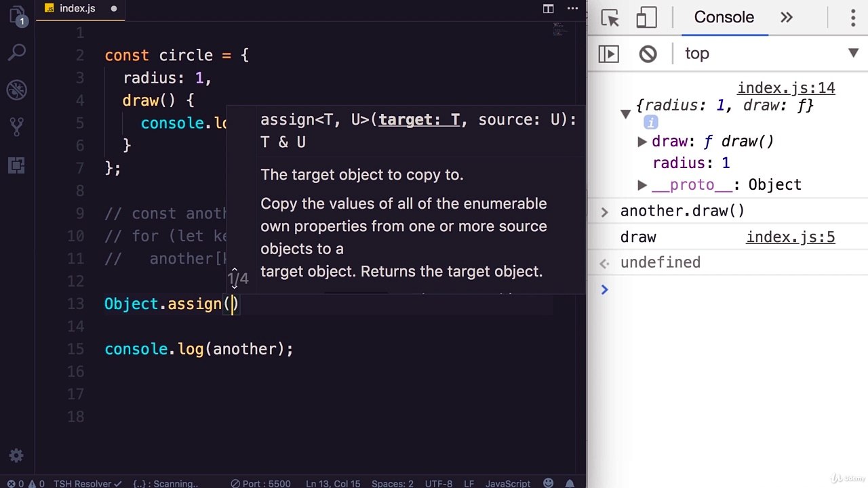Click the Scanning status item
868x488 pixels.
pos(165,483)
